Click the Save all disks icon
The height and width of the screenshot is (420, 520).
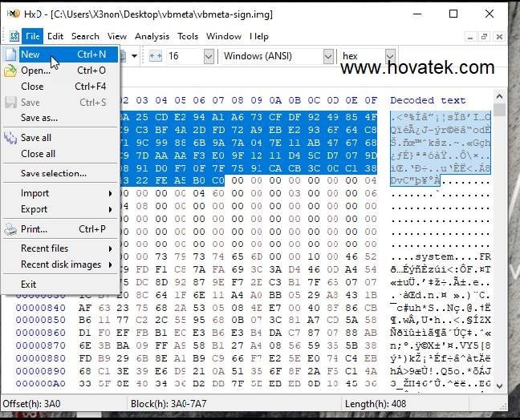tap(10, 138)
